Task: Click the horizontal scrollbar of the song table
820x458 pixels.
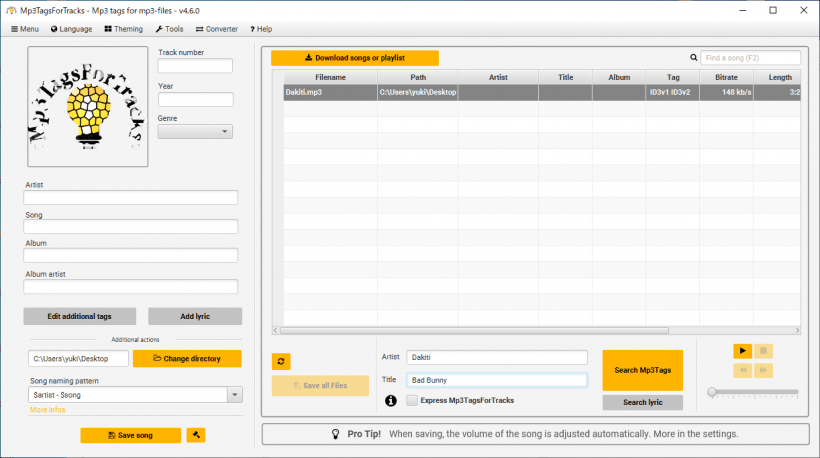Action: click(x=474, y=330)
